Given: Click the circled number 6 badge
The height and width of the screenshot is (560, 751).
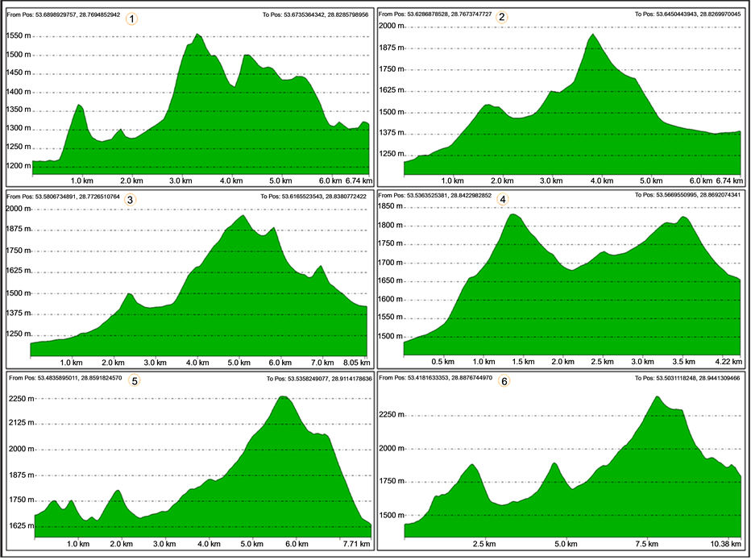Looking at the screenshot, I should [x=504, y=381].
